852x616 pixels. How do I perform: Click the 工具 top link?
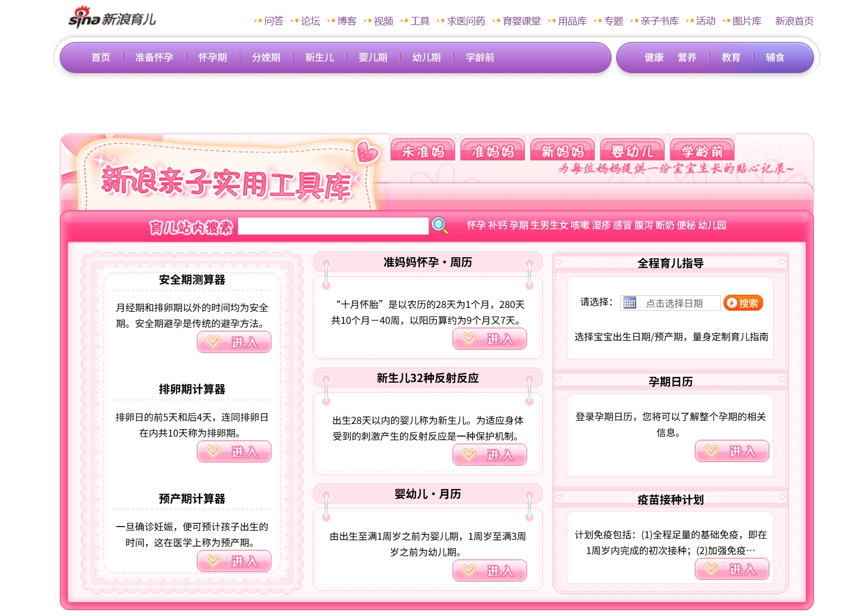(420, 21)
